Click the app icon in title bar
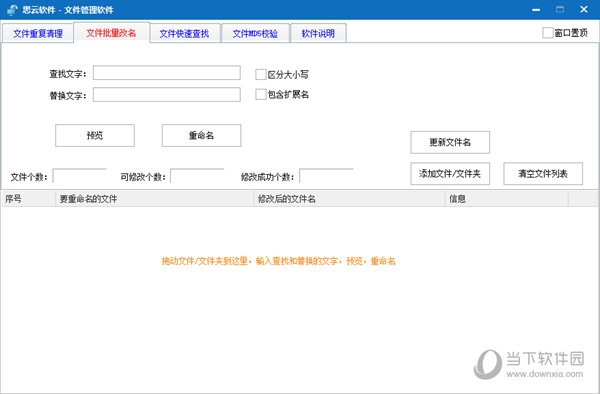600x394 pixels. pyautogui.click(x=12, y=10)
